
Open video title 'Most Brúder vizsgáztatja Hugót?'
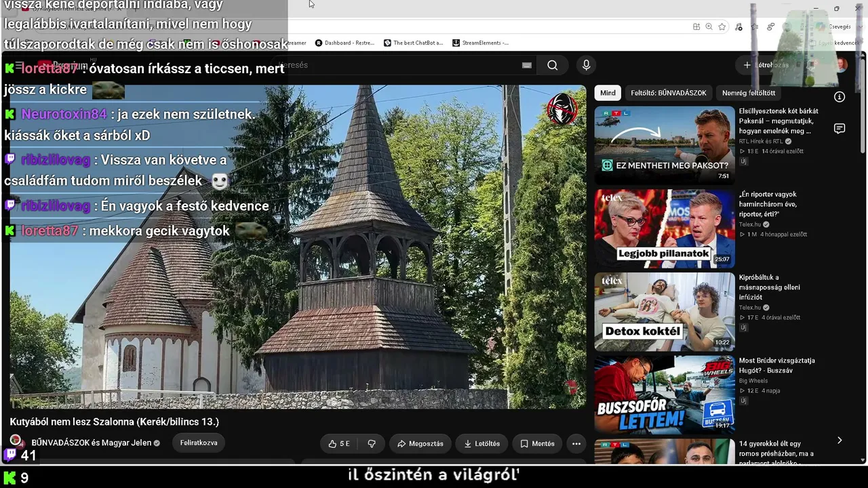777,365
